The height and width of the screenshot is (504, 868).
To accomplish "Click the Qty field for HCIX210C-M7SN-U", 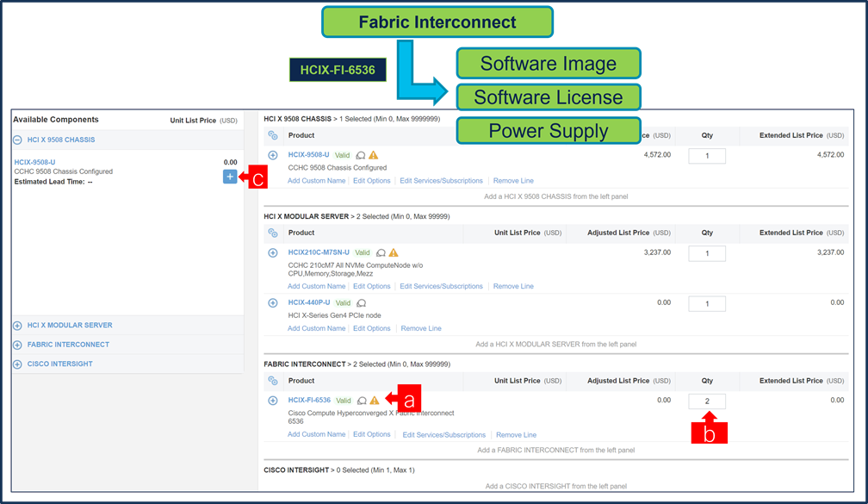I will [x=707, y=253].
